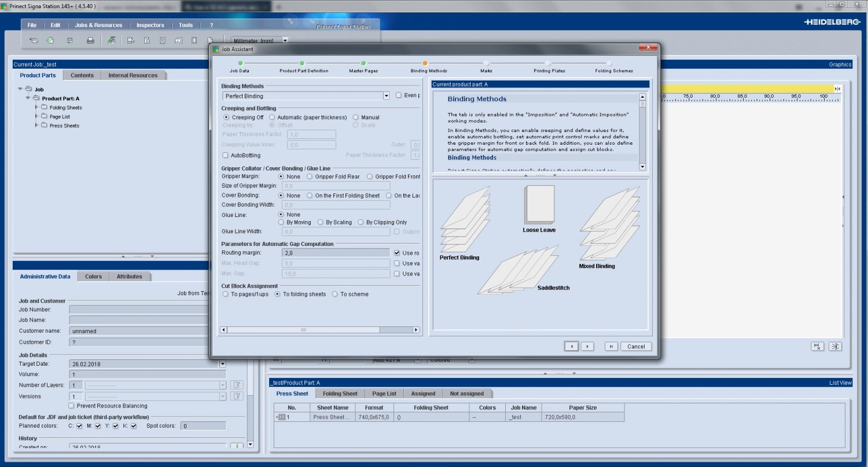
Task: Click the Loose Leave illustration
Action: coord(539,204)
